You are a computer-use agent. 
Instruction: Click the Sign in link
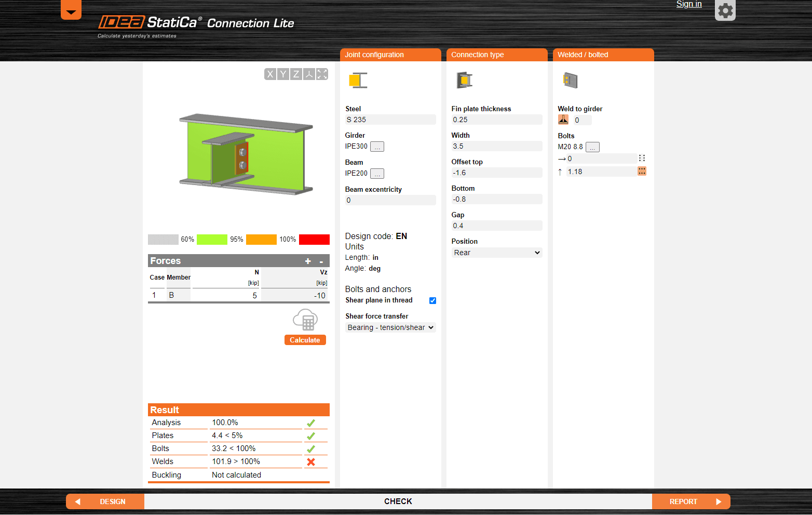click(689, 4)
